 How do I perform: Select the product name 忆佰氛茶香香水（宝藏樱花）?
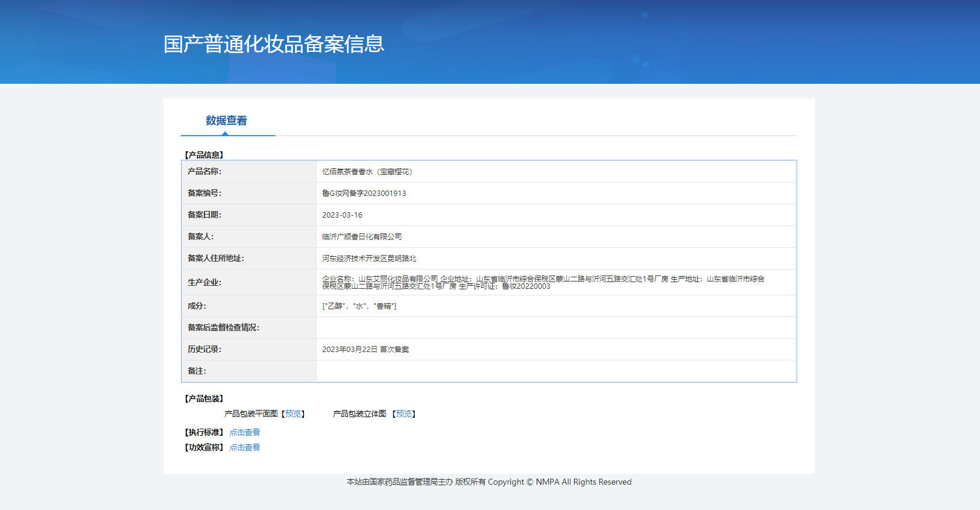click(x=367, y=172)
